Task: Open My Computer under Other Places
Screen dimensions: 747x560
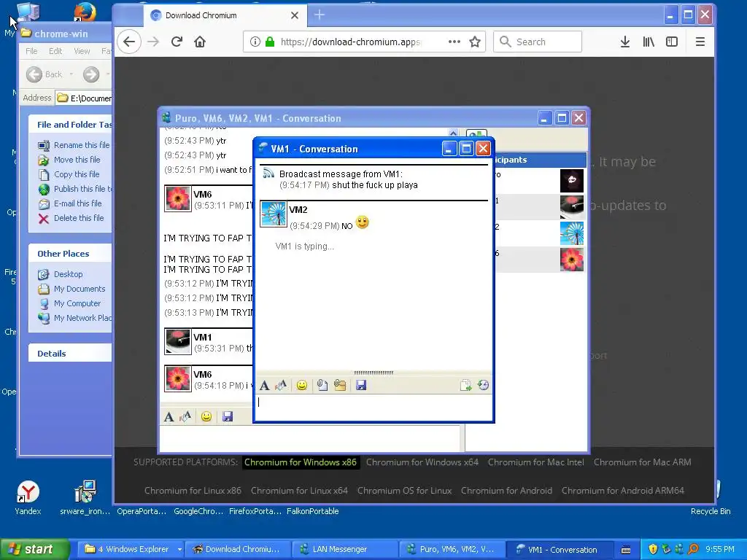Action: click(77, 303)
